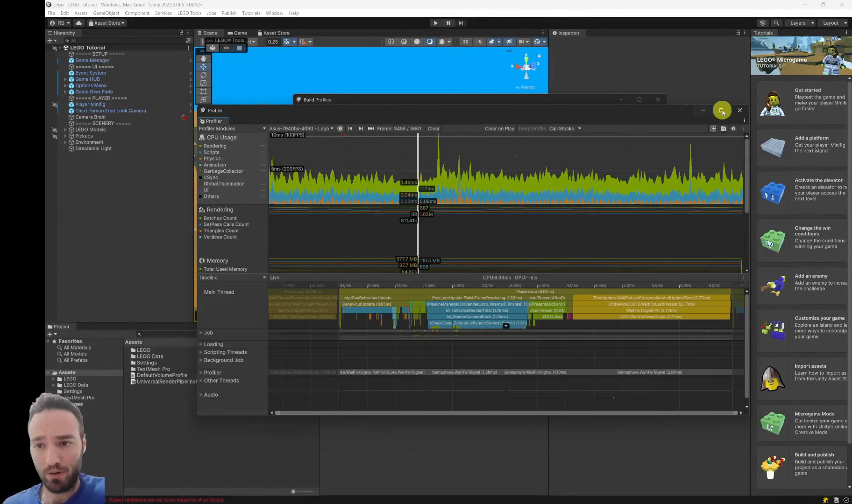Load profiler data with the load icon
The height and width of the screenshot is (504, 852).
(x=713, y=129)
